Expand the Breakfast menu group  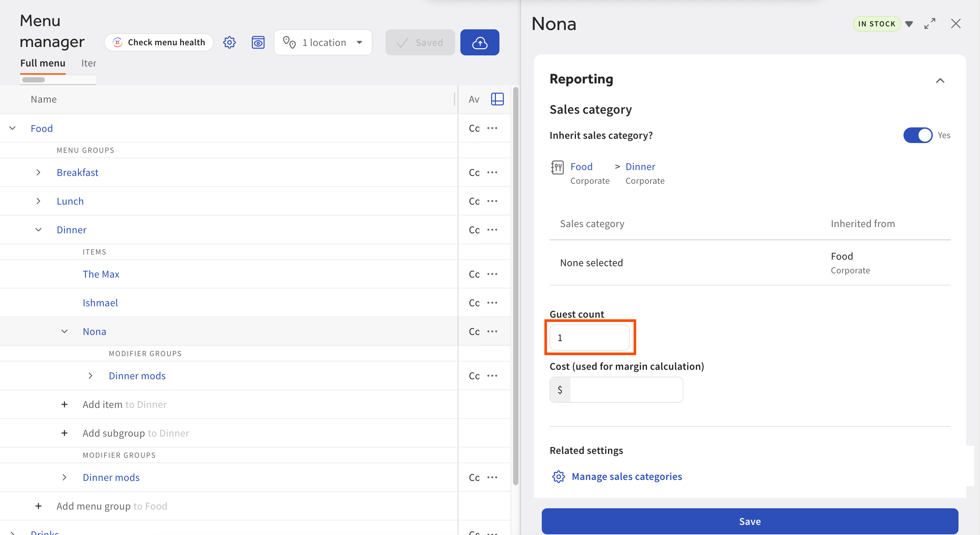pos(38,172)
